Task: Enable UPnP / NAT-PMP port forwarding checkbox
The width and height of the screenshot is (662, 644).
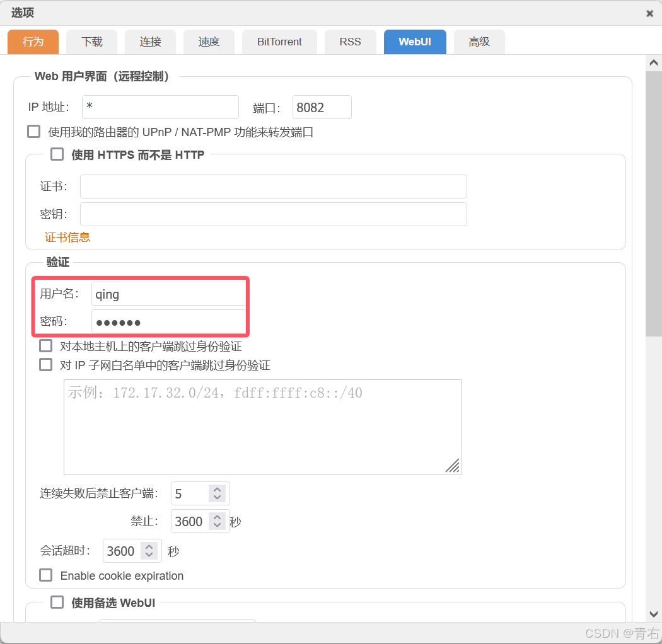Action: [34, 132]
